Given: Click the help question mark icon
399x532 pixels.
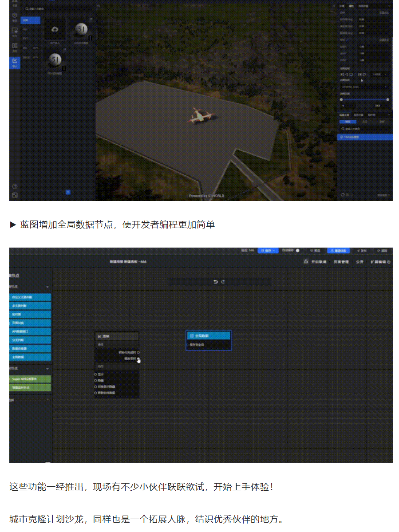Looking at the screenshot, I should [x=15, y=186].
